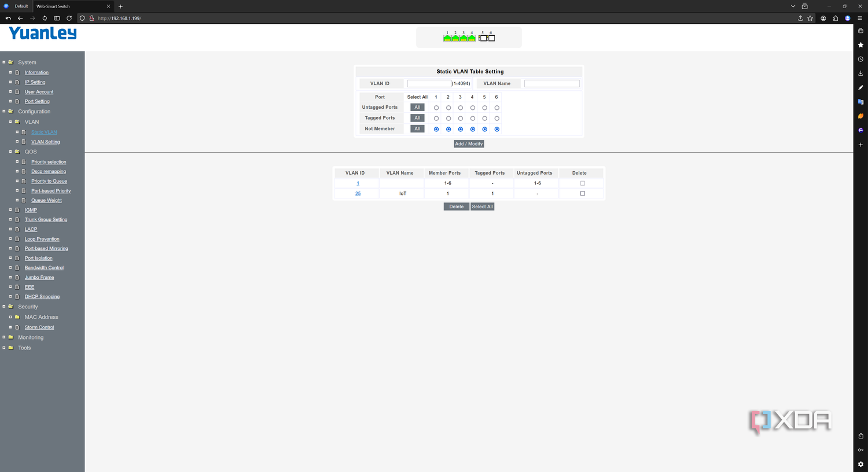868x472 pixels.
Task: Open the VLAN ID 25 link in the table
Action: tap(358, 194)
